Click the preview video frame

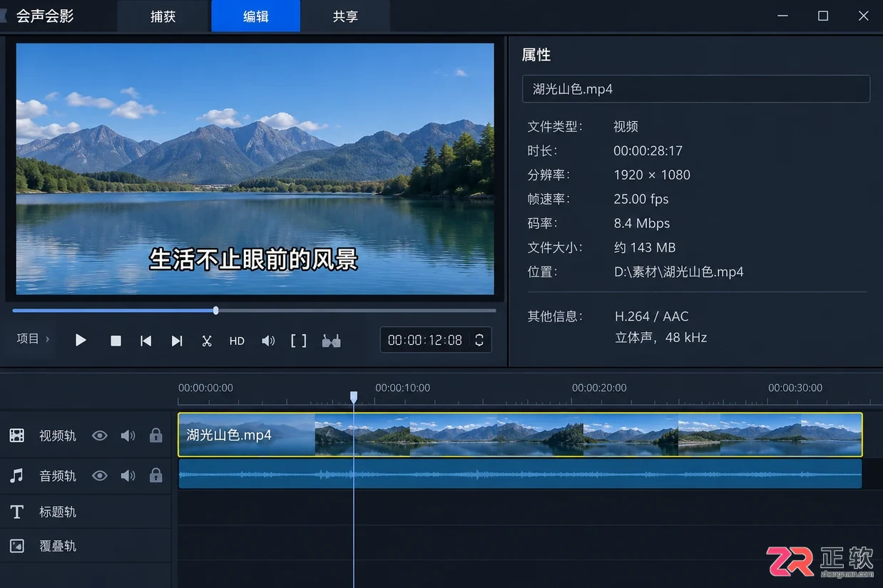tap(255, 169)
